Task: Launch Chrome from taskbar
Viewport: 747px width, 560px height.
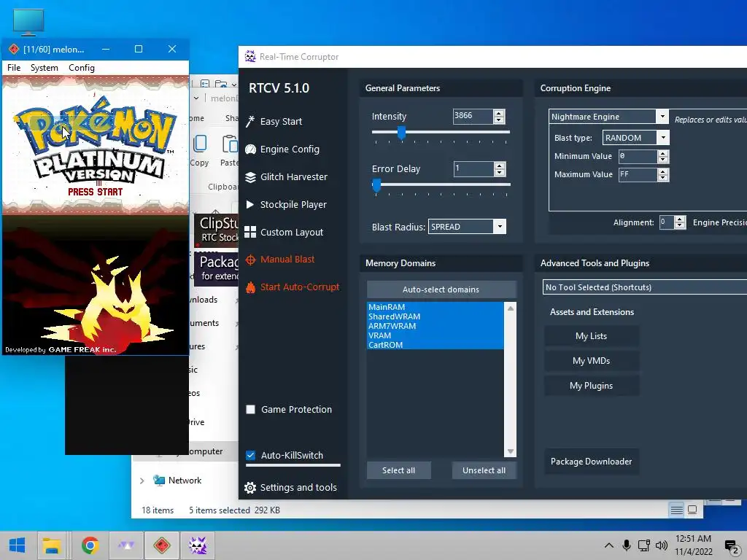Action: tap(90, 545)
